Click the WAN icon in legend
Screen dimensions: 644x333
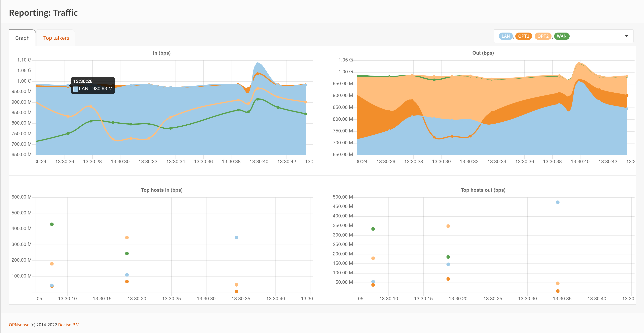point(562,36)
